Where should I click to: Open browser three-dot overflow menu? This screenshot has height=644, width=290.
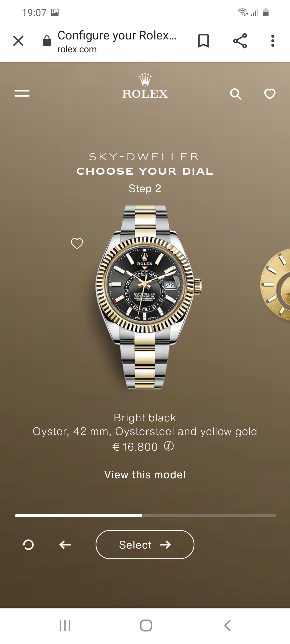pos(273,41)
